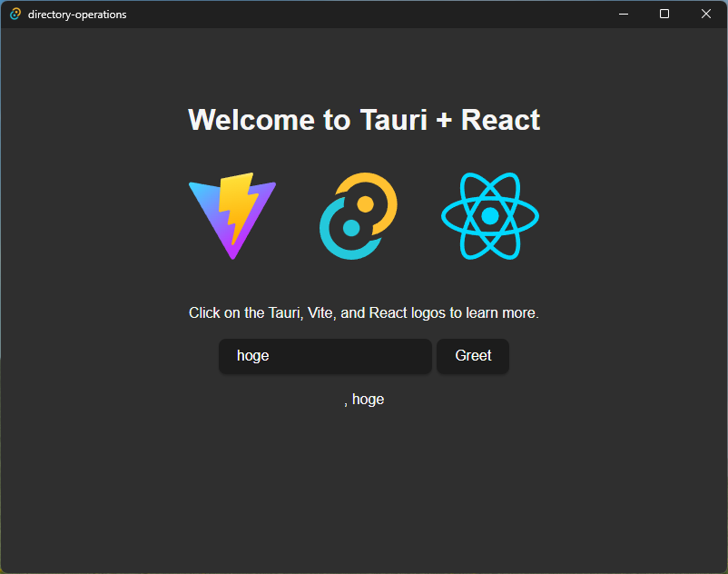Click inside the name input showing hoge
728x574 pixels.
click(325, 356)
